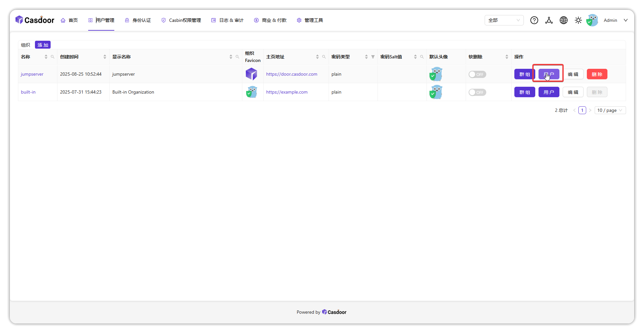This screenshot has width=644, height=330.
Task: Go to previous page arrow
Action: pyautogui.click(x=574, y=110)
